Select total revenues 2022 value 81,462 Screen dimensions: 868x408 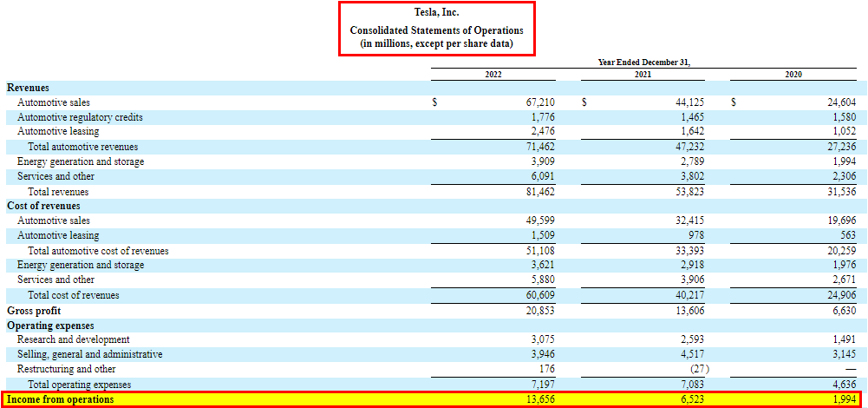tap(539, 192)
